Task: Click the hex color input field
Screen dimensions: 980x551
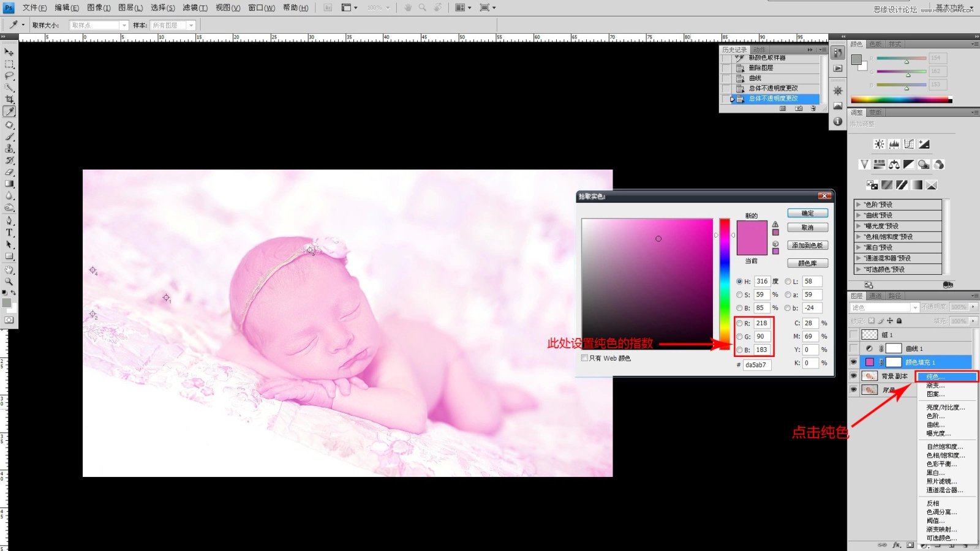Action: click(x=757, y=365)
